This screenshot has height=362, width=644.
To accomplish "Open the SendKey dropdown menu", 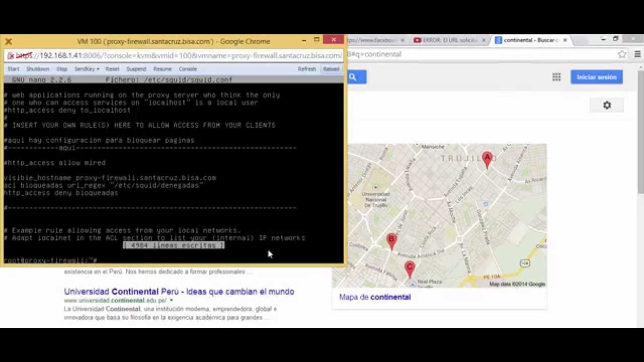I will coord(87,69).
